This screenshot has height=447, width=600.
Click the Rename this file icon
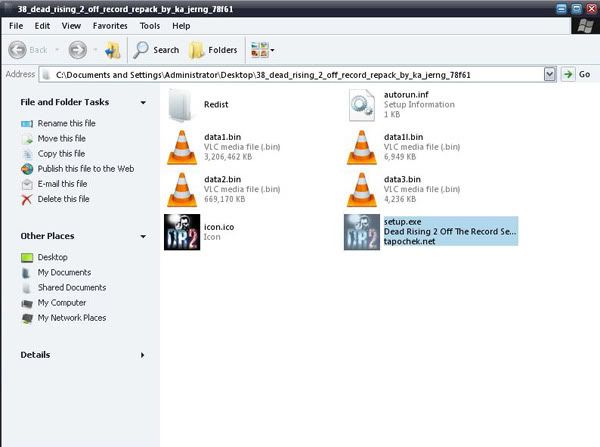[27, 124]
